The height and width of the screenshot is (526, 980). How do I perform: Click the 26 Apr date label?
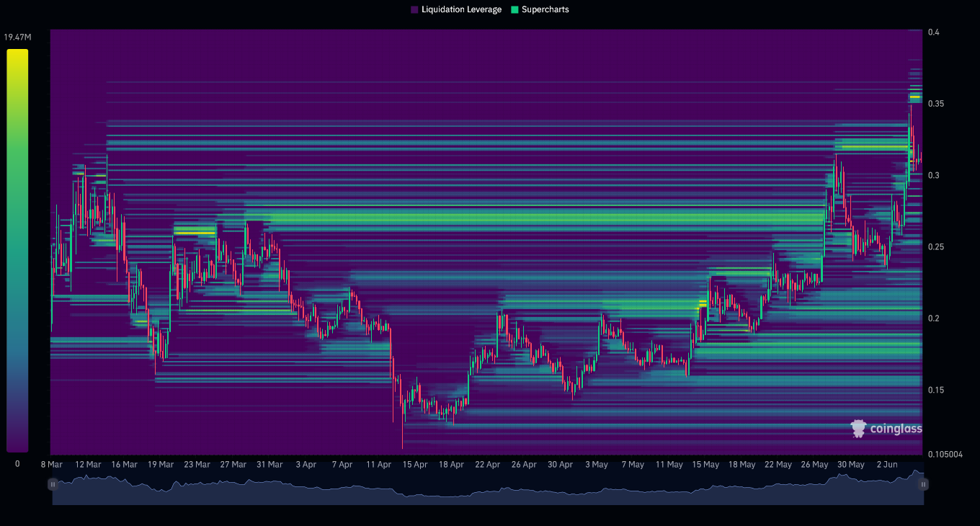524,465
